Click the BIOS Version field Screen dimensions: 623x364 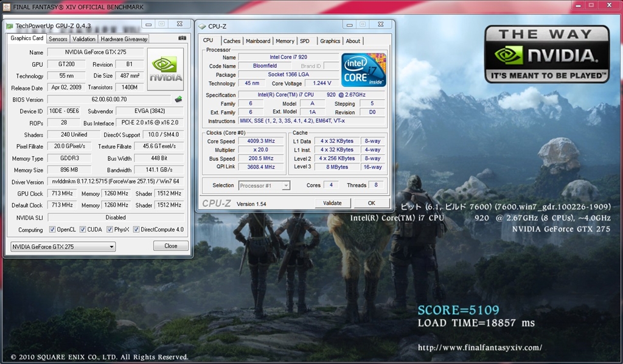coord(109,99)
